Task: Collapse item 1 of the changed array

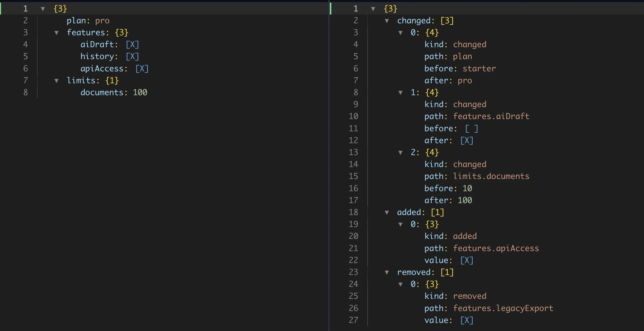Action: [x=400, y=93]
